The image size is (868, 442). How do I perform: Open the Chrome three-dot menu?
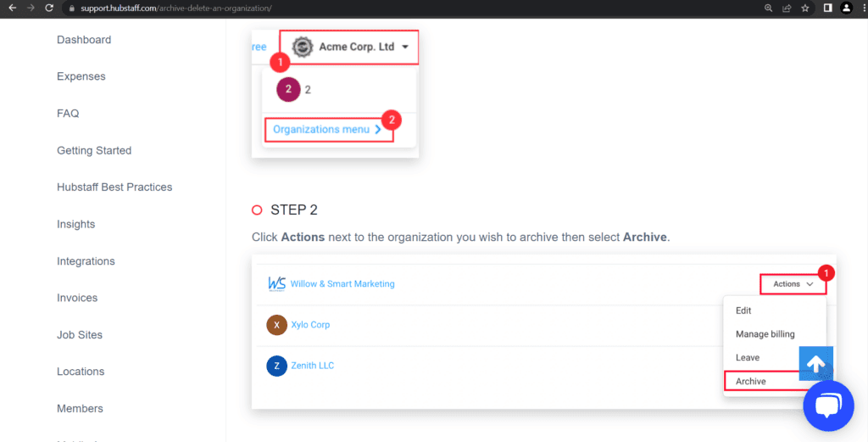(864, 8)
